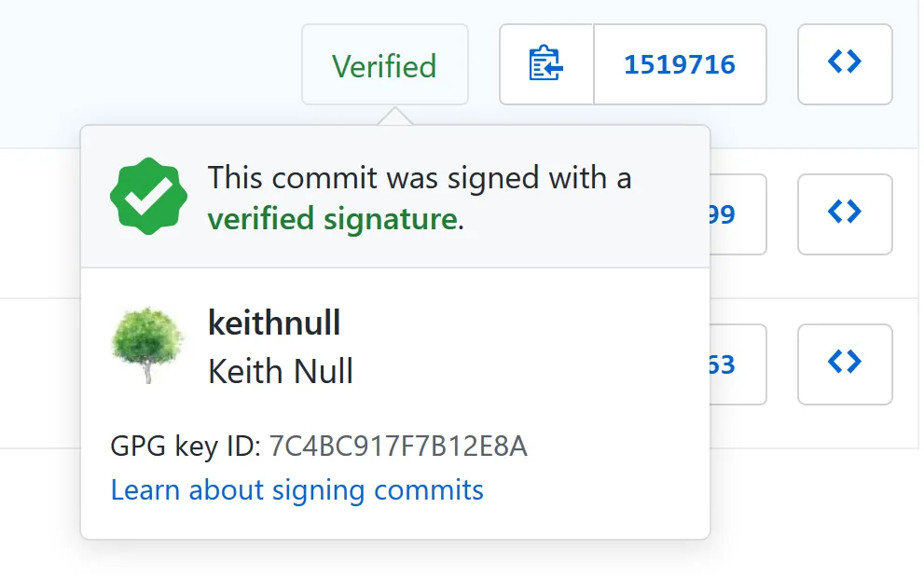Open commit 1519716

click(x=680, y=64)
